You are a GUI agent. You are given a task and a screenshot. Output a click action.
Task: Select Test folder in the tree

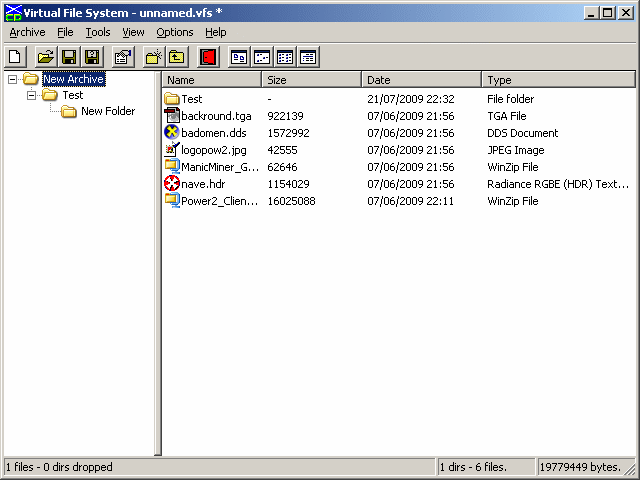click(73, 95)
